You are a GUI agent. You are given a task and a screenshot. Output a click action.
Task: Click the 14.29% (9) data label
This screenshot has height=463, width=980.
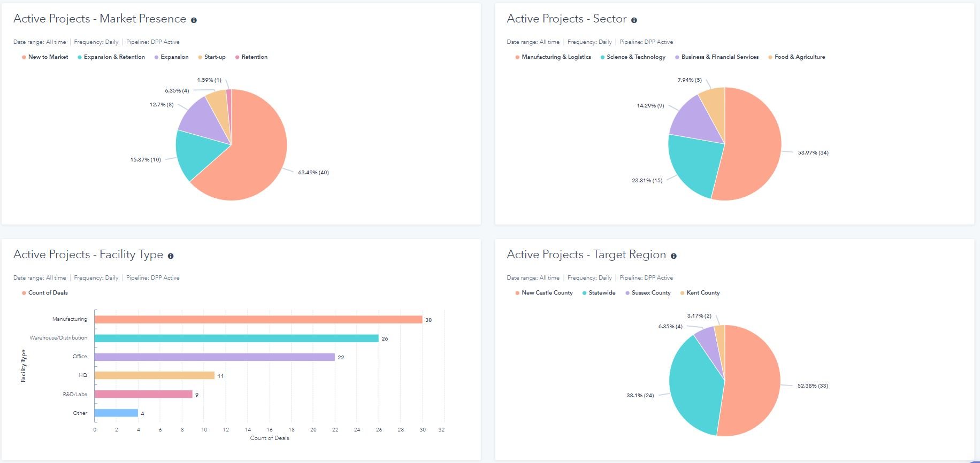coord(650,106)
